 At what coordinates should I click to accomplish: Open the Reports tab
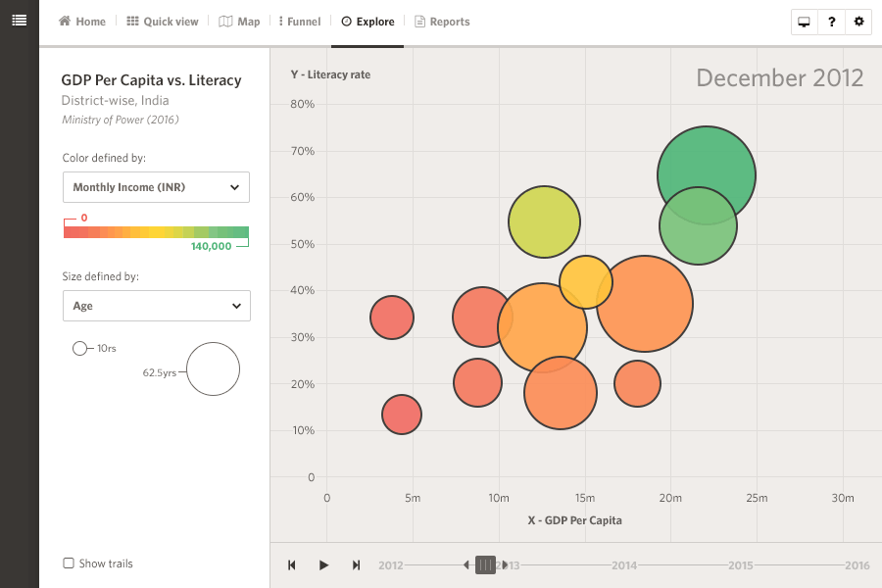tap(442, 22)
